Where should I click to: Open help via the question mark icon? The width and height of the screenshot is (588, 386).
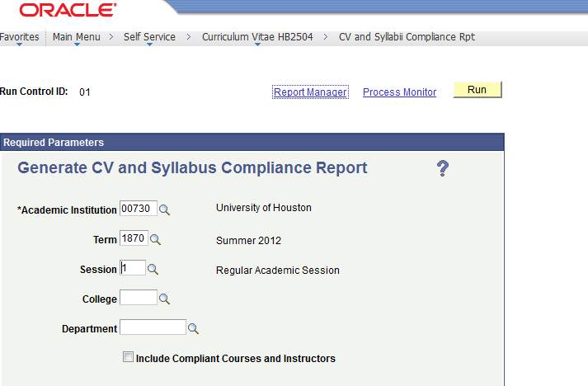[442, 169]
